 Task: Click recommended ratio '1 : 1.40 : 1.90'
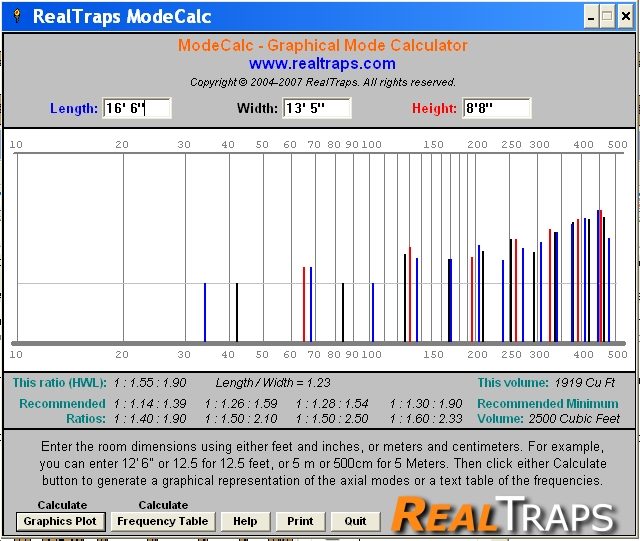pyautogui.click(x=150, y=419)
